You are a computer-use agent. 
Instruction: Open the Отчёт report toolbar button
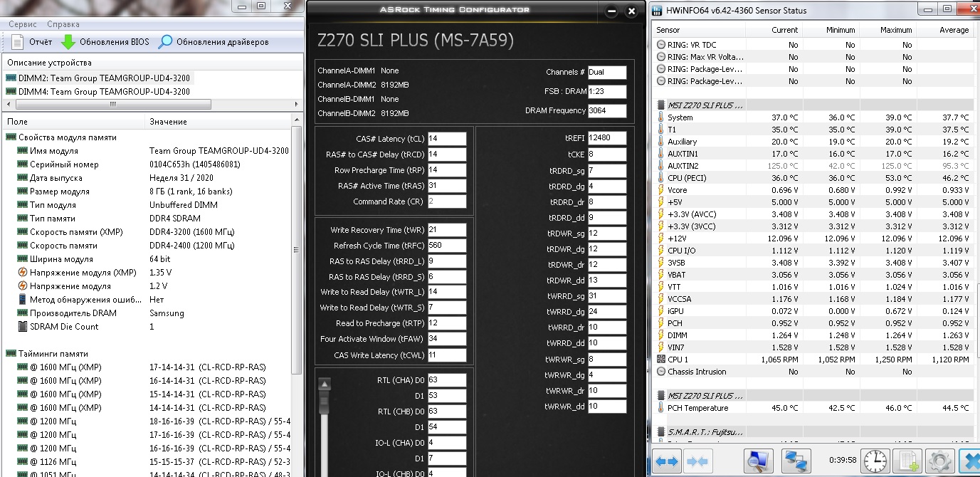[x=32, y=42]
